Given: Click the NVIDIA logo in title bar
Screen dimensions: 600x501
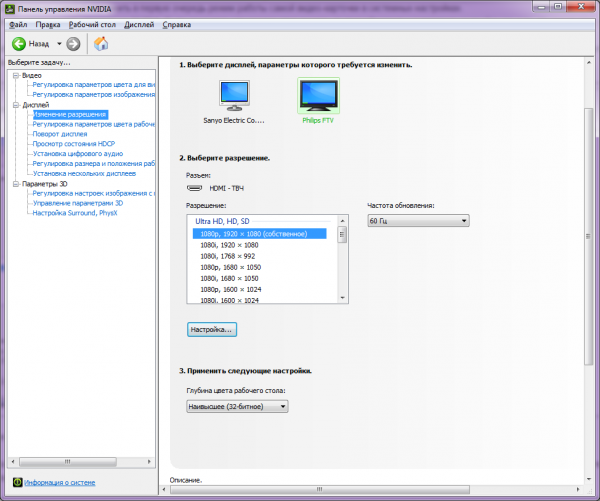Looking at the screenshot, I should pyautogui.click(x=10, y=8).
